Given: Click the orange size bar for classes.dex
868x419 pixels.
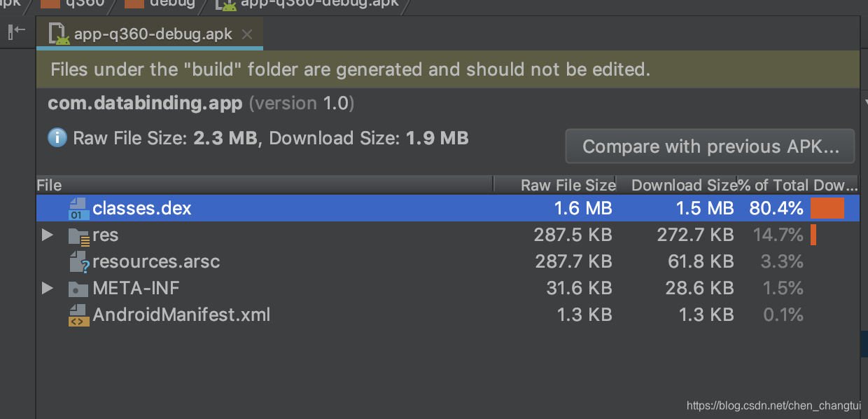Looking at the screenshot, I should coord(827,208).
